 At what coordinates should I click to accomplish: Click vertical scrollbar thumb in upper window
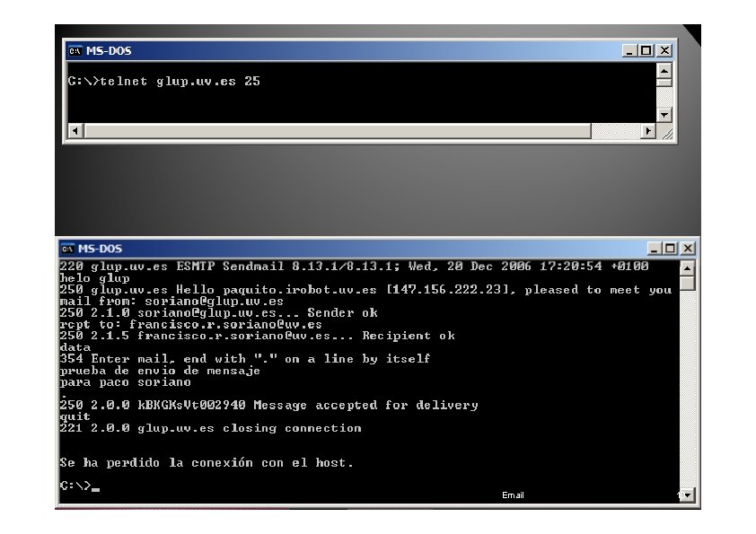(x=664, y=83)
